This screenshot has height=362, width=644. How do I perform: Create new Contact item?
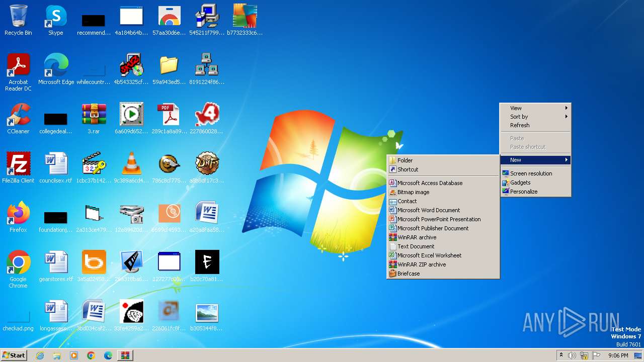click(x=443, y=201)
